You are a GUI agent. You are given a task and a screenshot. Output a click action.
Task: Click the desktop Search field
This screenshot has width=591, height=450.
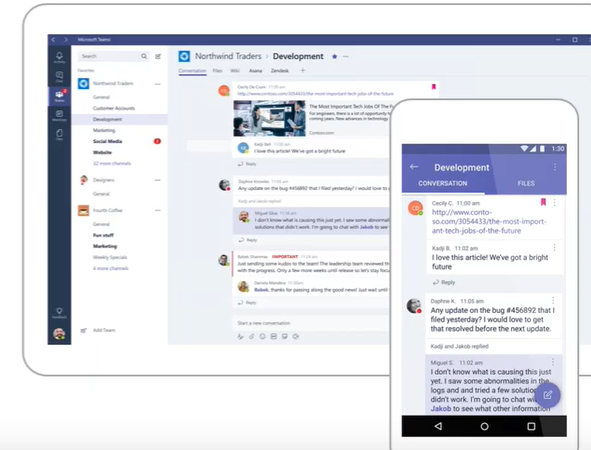113,56
